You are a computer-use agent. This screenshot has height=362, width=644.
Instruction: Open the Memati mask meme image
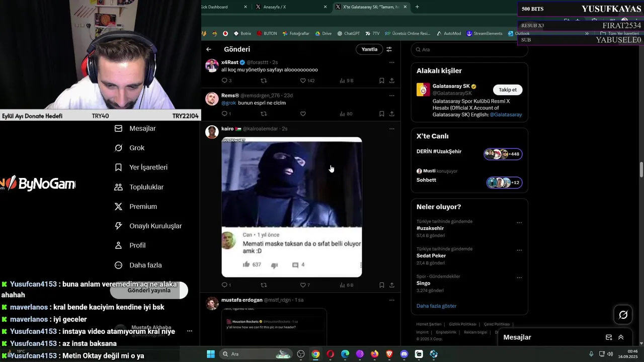tap(292, 207)
